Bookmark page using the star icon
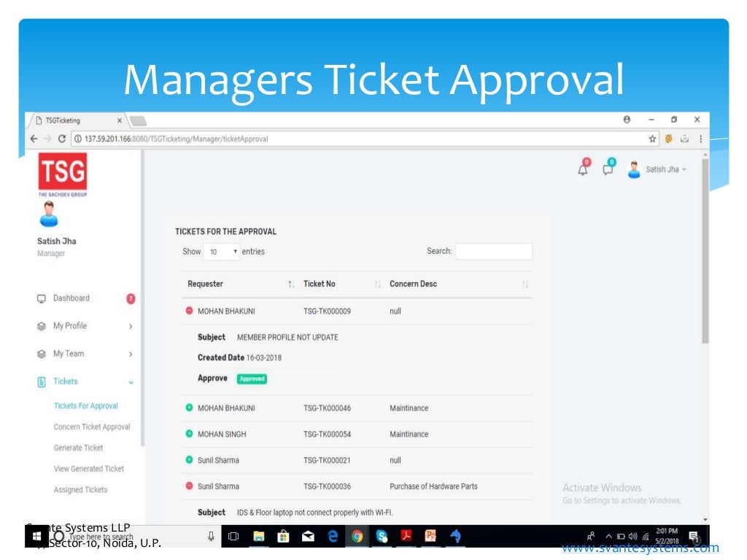This screenshot has width=747, height=560. coord(652,139)
